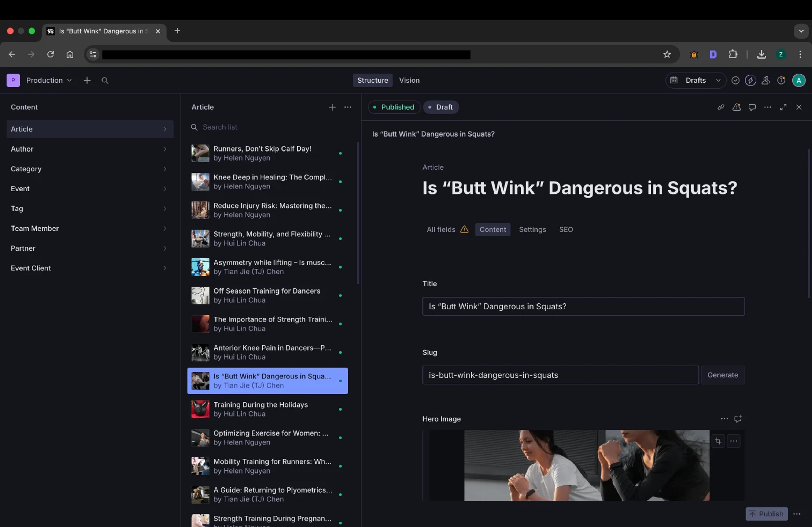Screen dimensions: 812x527
Task: Open the Chrome tab search chevron
Action: (801, 31)
